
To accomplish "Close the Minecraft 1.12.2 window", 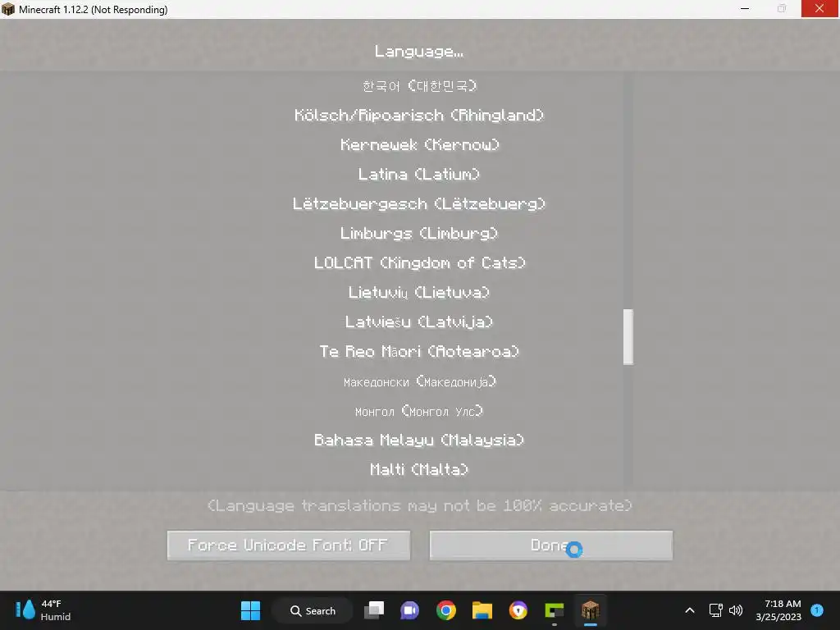I will pos(819,8).
